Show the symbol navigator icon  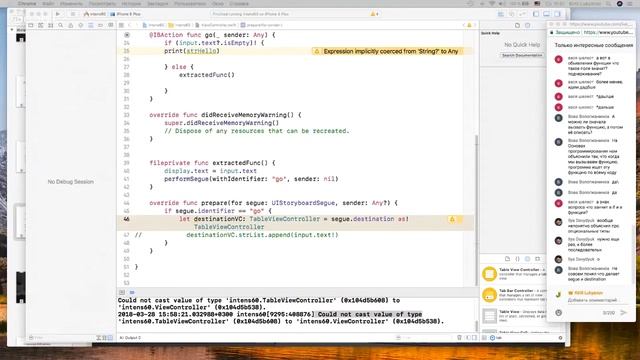pos(51,25)
